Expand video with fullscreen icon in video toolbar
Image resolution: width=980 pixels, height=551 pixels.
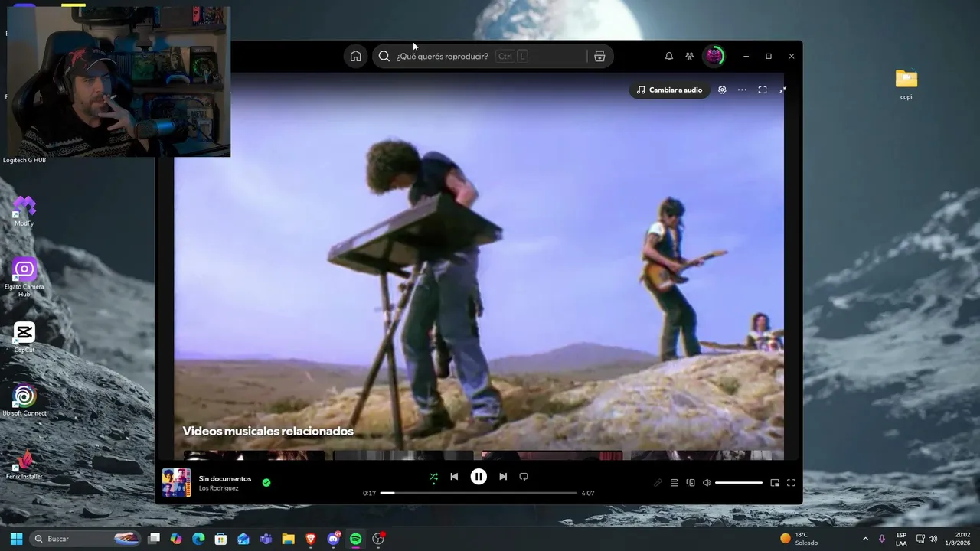click(x=763, y=90)
